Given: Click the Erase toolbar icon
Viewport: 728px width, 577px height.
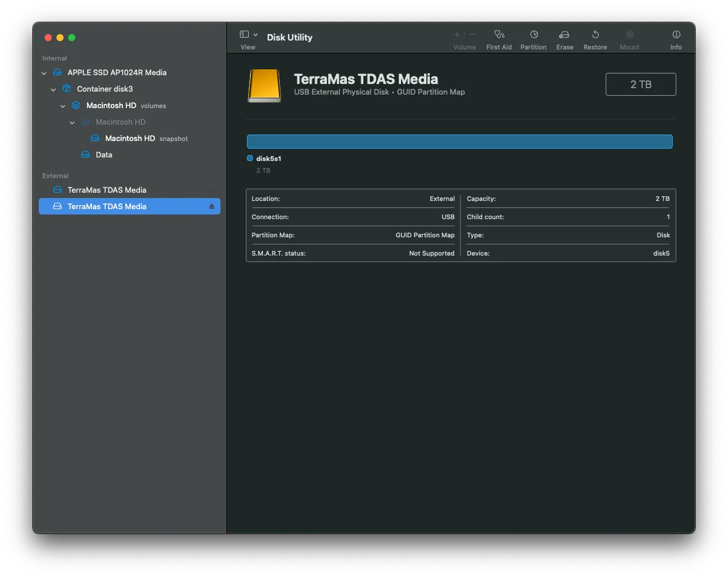Looking at the screenshot, I should tap(565, 35).
